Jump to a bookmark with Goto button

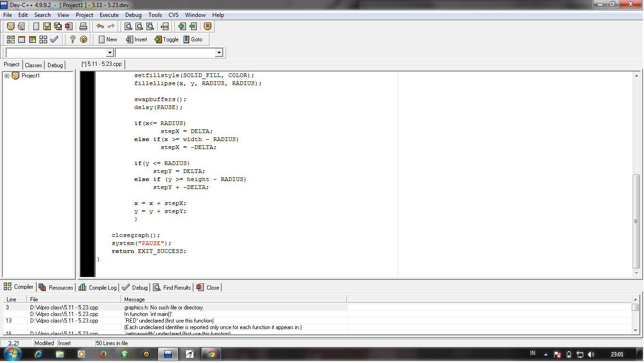194,39
